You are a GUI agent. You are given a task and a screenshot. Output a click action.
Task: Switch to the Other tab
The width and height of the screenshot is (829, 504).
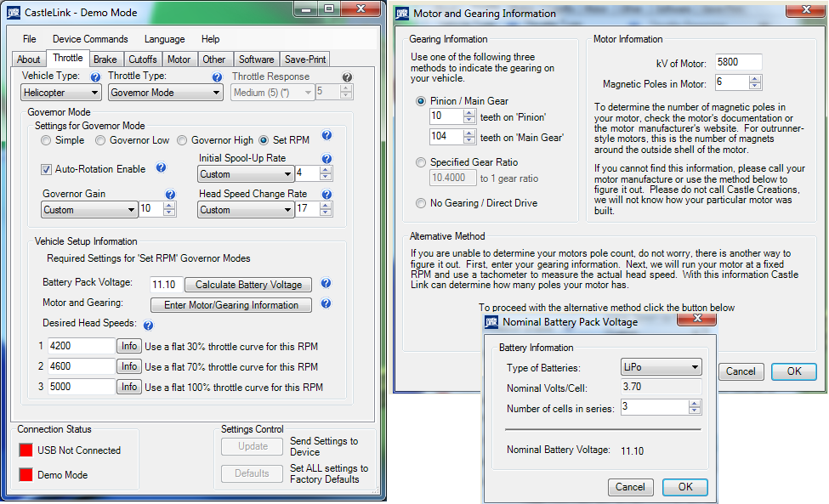pos(214,59)
